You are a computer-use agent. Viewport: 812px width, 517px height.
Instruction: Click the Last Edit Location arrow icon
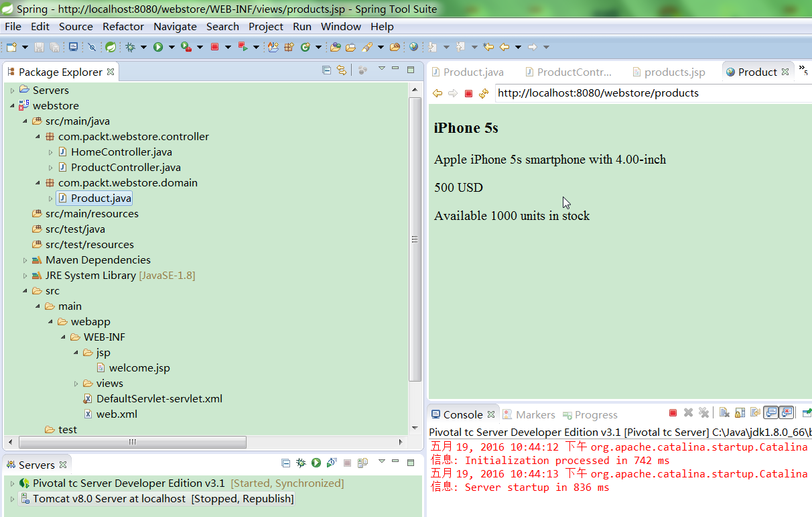(x=488, y=47)
